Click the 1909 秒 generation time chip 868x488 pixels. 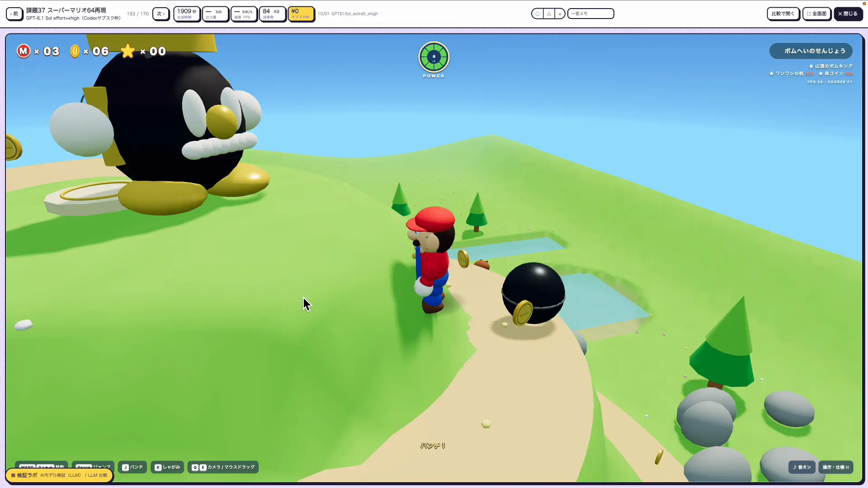click(187, 14)
